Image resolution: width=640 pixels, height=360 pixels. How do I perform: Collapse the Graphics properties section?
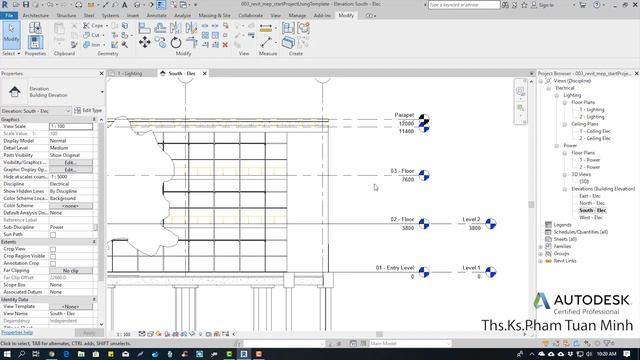[x=94, y=120]
